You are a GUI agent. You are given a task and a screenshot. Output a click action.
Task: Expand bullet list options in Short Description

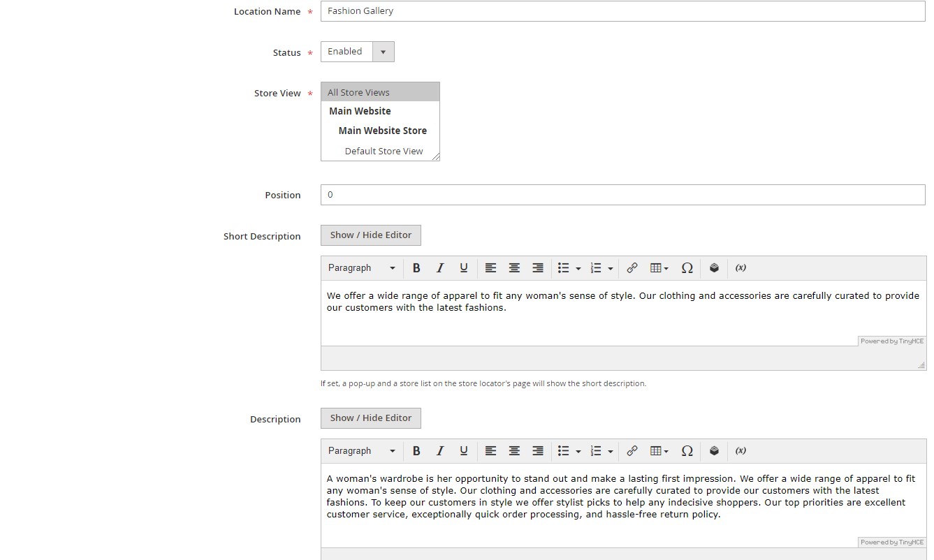tap(578, 268)
